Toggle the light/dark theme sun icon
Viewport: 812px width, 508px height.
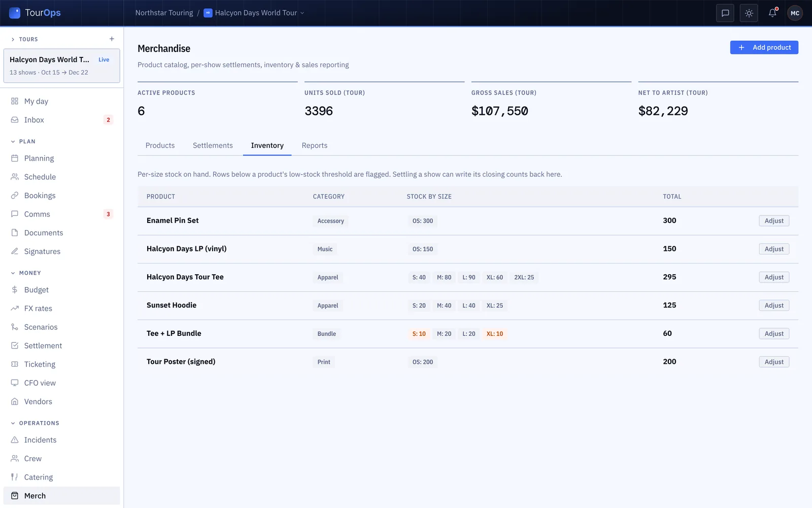pyautogui.click(x=749, y=13)
